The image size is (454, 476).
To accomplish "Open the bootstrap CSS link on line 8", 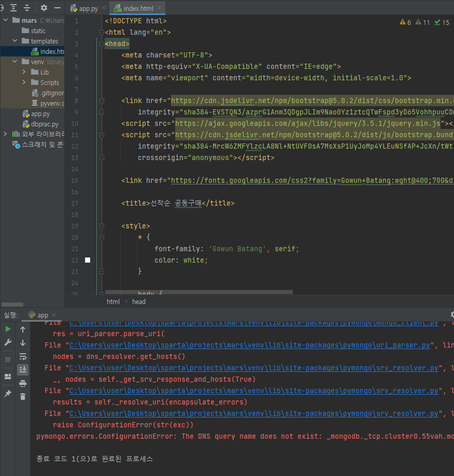I will click(312, 100).
